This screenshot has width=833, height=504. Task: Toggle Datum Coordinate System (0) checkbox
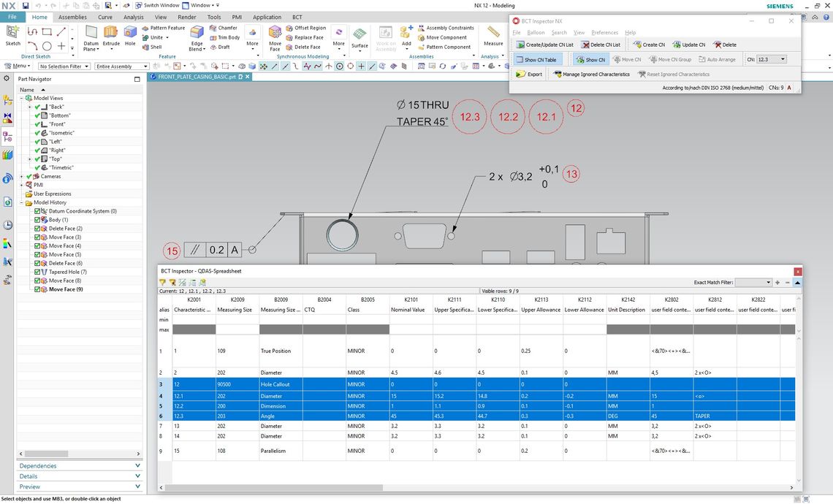tap(37, 211)
